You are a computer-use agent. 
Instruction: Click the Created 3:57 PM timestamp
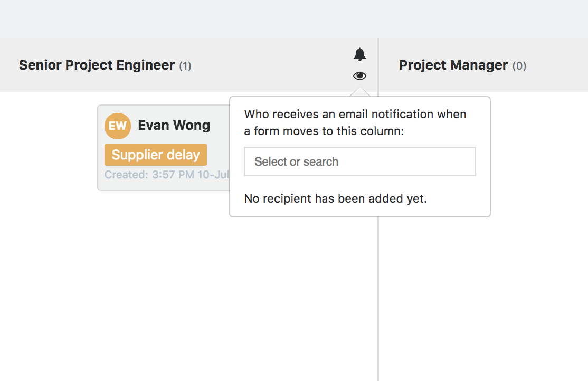pyautogui.click(x=167, y=175)
